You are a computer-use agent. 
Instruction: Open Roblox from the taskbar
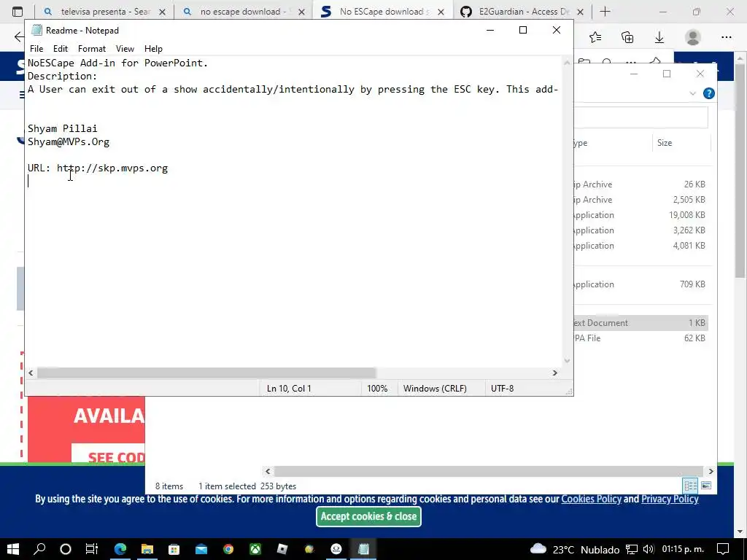coord(282,549)
